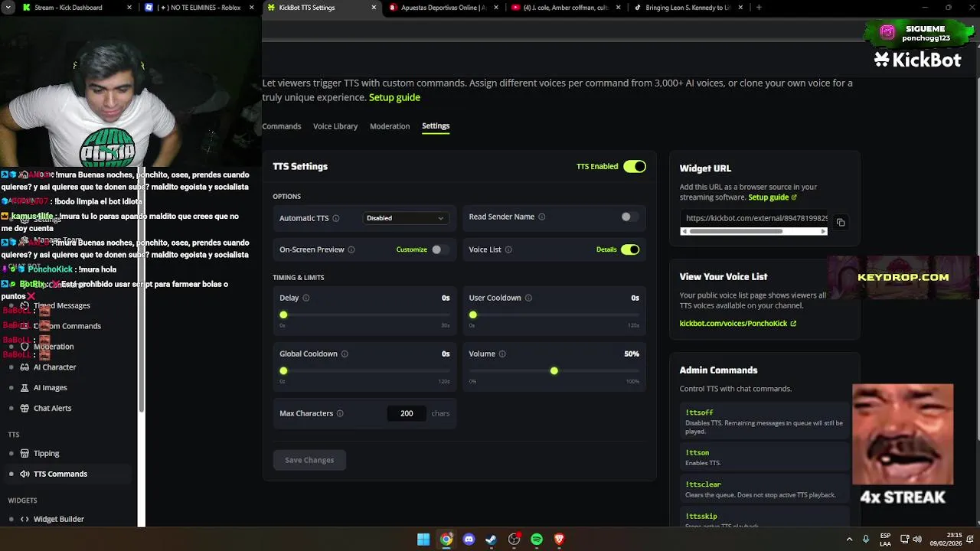Viewport: 980px width, 551px height.
Task: Show the Voice List info icon
Action: 508,250
